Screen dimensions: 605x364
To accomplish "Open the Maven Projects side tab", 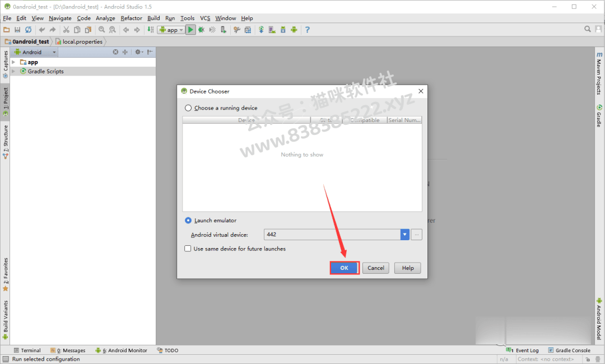I will tap(599, 73).
